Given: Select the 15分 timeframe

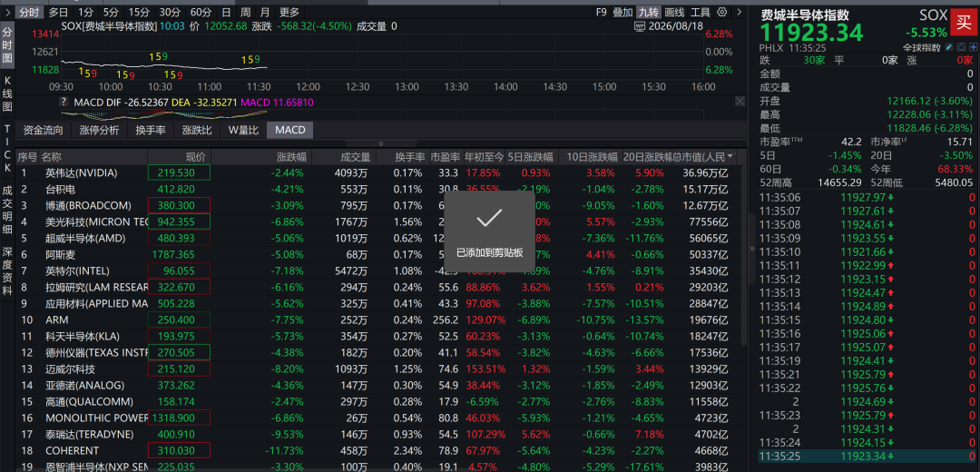Looking at the screenshot, I should 139,12.
